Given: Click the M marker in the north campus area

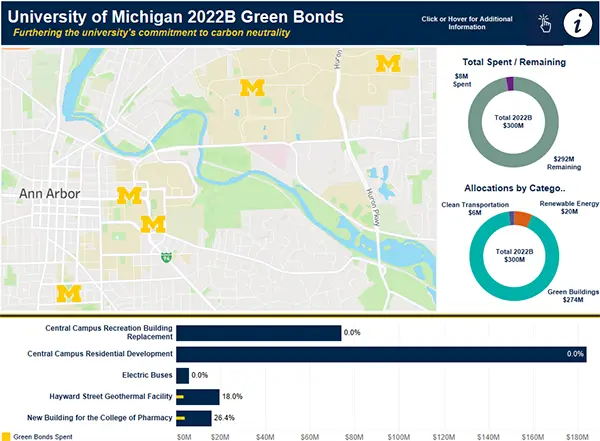Looking at the screenshot, I should (254, 87).
